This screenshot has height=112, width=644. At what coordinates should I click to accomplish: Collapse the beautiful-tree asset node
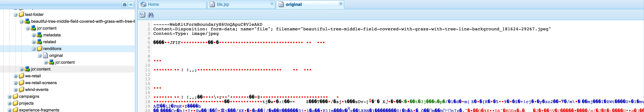coord(22,22)
